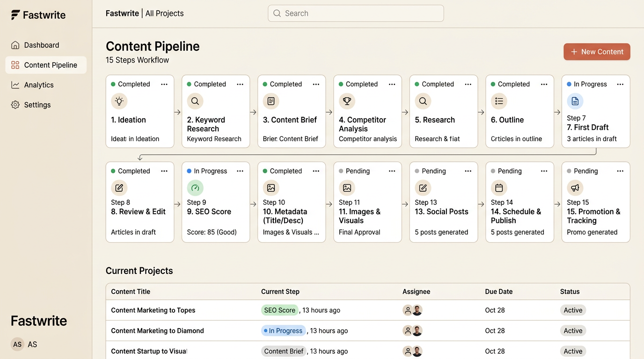Click assignee avatars for Content Startup to Visual
The image size is (644, 359).
(412, 352)
